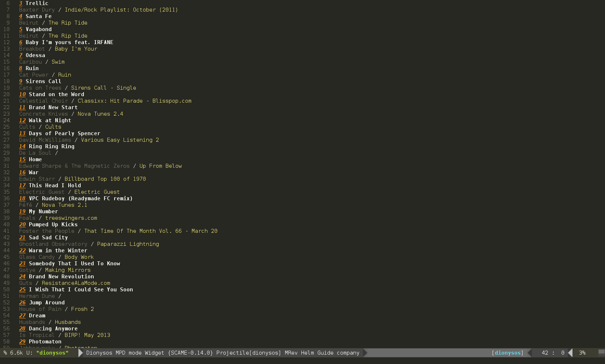Click album ResistanceALaMode.com
The width and height of the screenshot is (605, 364).
[x=76, y=283]
